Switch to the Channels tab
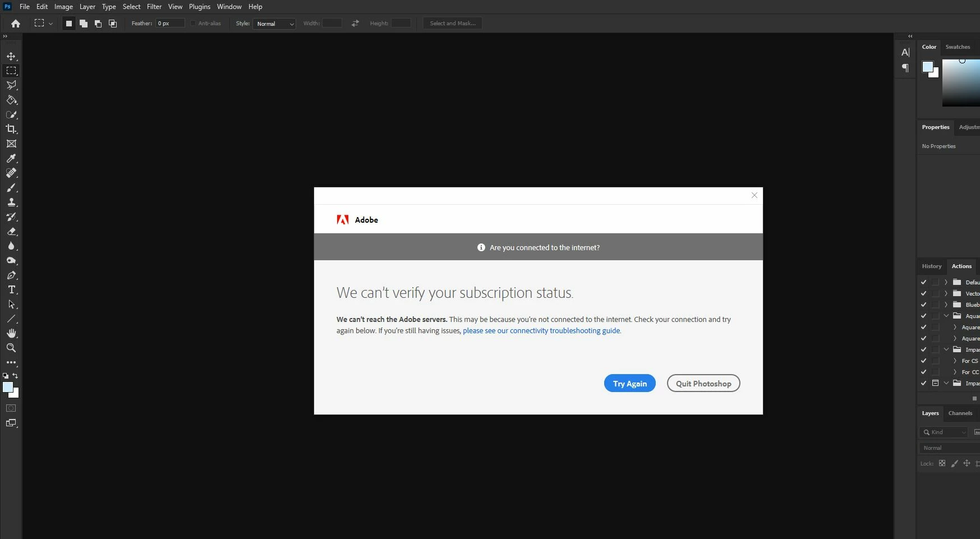 click(x=960, y=413)
